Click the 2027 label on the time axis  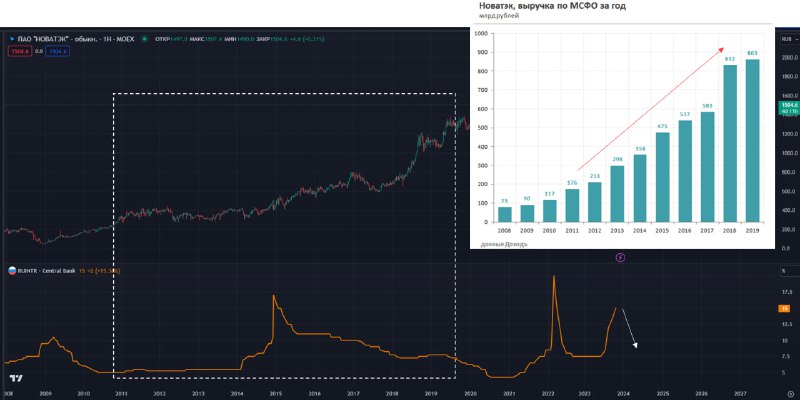[741, 394]
